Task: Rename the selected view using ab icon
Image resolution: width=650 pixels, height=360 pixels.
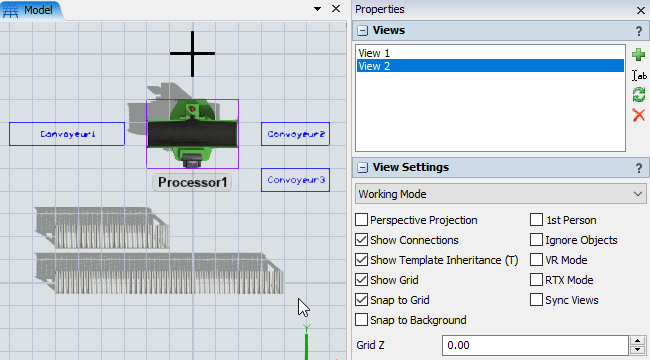Action: tap(639, 75)
